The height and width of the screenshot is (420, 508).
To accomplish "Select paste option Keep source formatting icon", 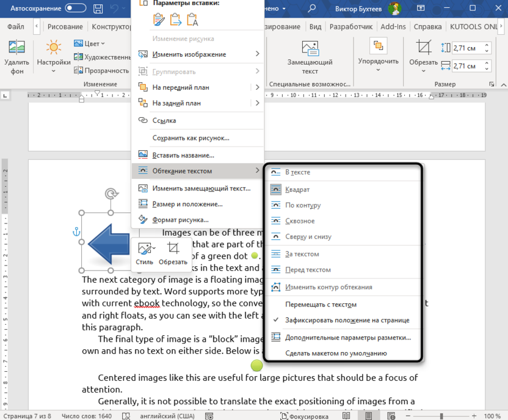I will pos(159,20).
